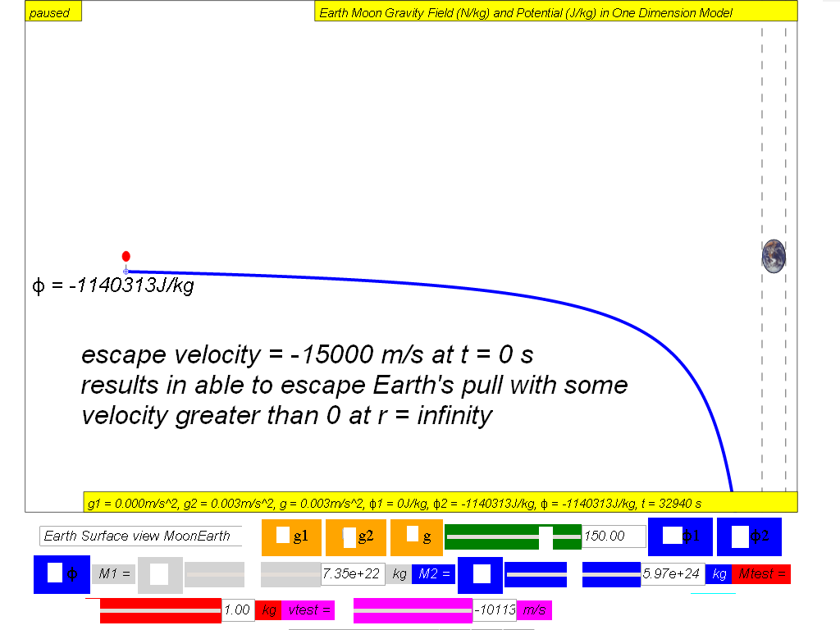
Task: Click the 150.00 scale value field
Action: coord(614,536)
